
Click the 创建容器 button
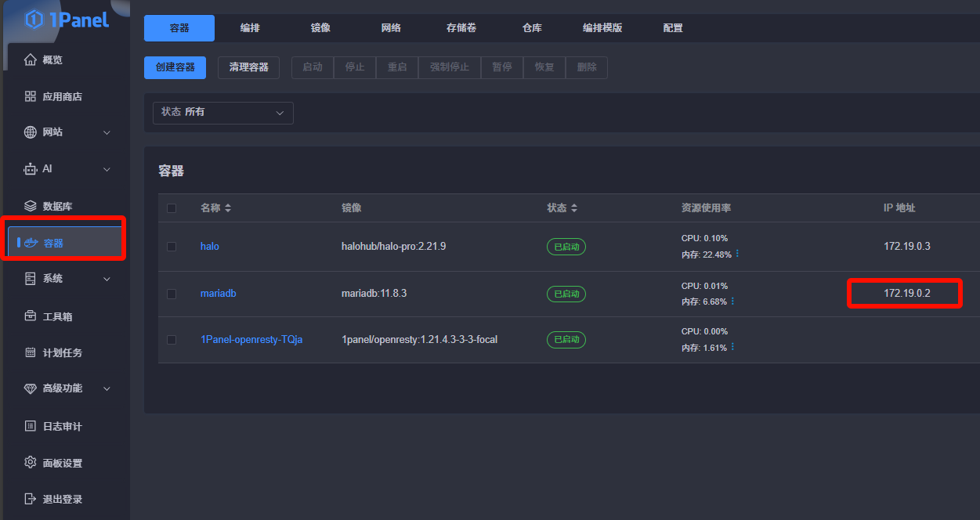click(175, 67)
